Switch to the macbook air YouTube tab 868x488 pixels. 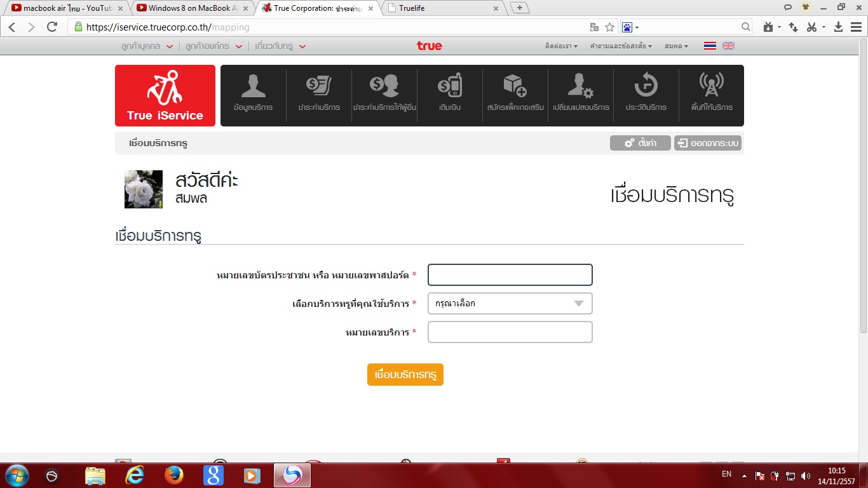point(67,8)
